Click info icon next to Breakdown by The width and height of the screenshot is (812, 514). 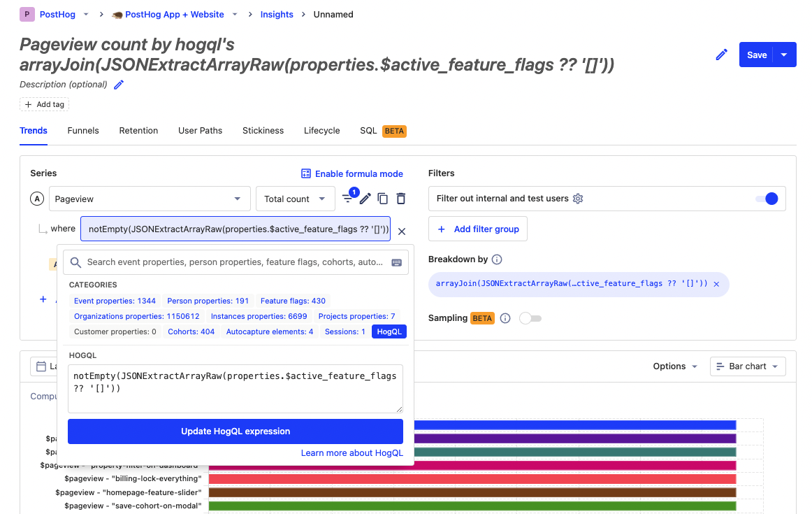497,259
